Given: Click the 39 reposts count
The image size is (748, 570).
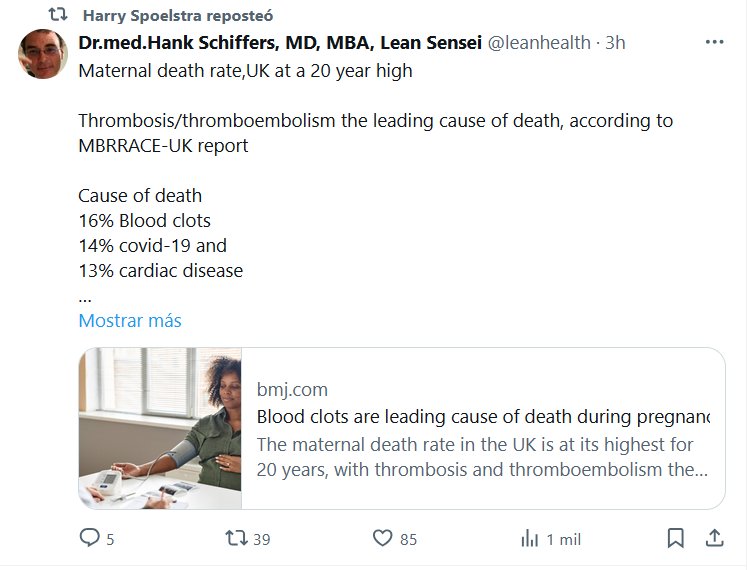Looking at the screenshot, I should [x=262, y=539].
